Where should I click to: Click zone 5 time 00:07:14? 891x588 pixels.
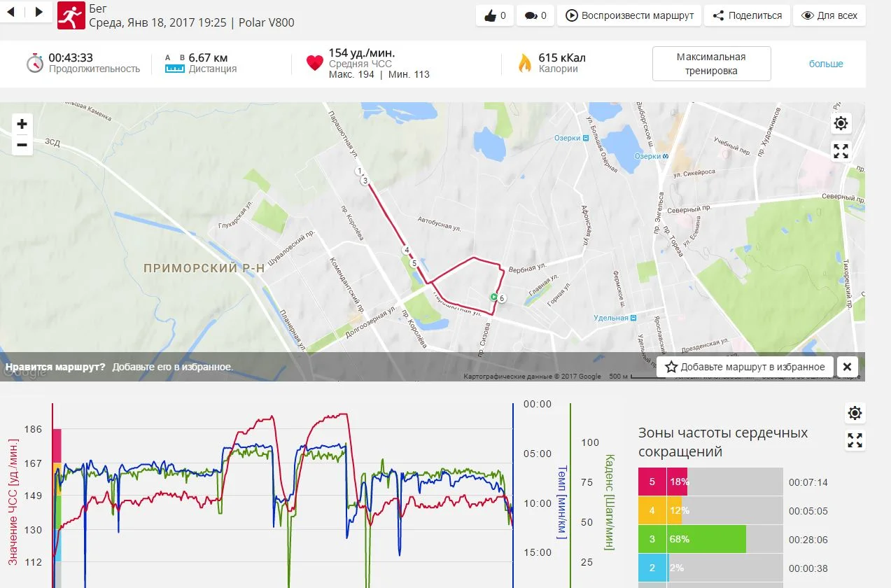click(808, 482)
